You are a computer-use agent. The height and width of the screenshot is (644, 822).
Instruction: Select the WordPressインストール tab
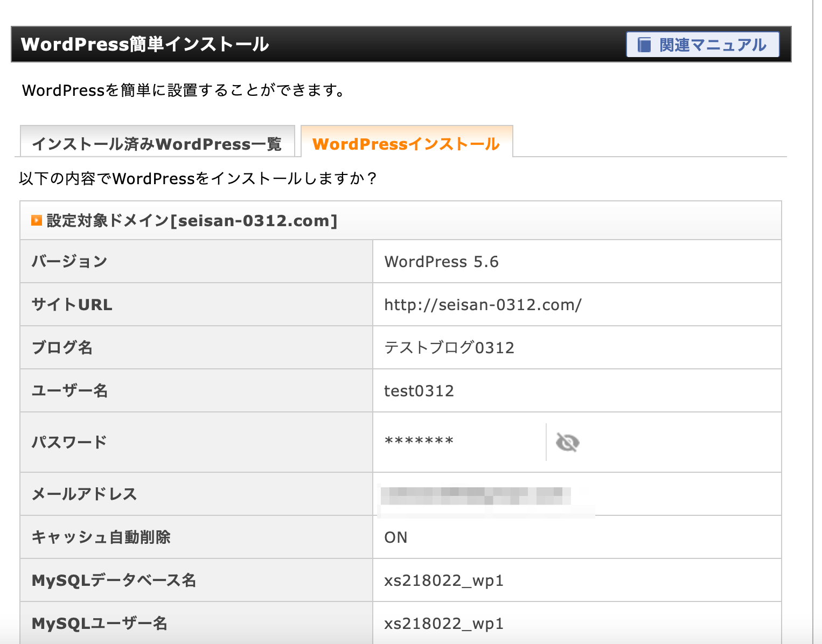[x=406, y=144]
